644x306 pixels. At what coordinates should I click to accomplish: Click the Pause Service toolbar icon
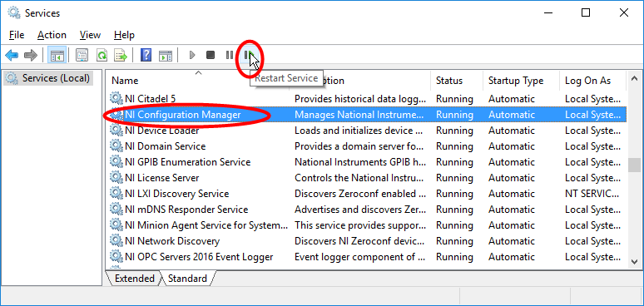pos(230,55)
